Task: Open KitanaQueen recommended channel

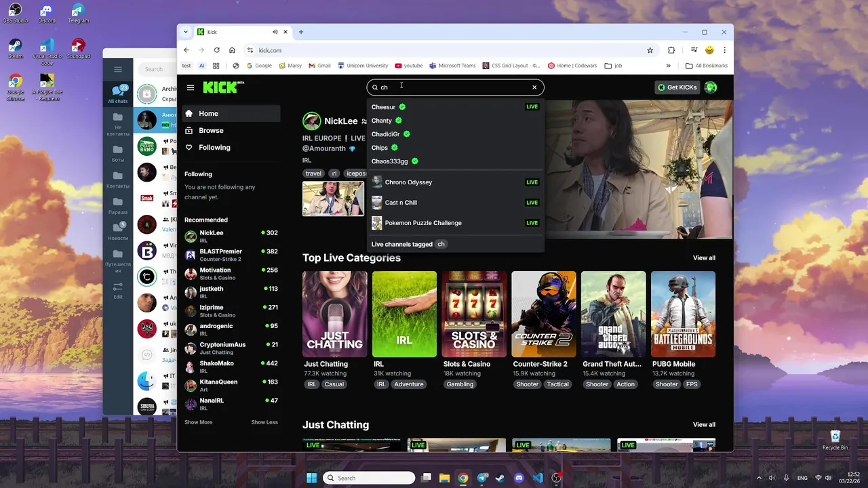Action: 231,385
